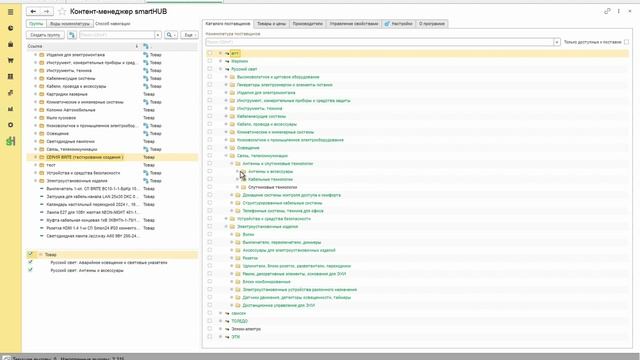The image size is (640, 360).
Task: Click supplier arrow icon of ТОЛЕДО
Action: (227, 321)
